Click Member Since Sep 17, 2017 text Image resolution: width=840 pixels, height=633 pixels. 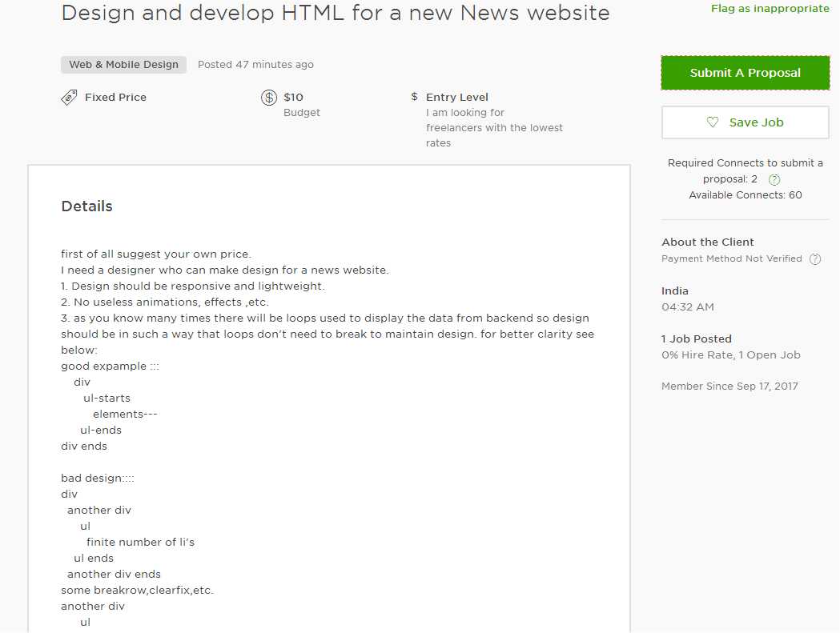click(729, 386)
